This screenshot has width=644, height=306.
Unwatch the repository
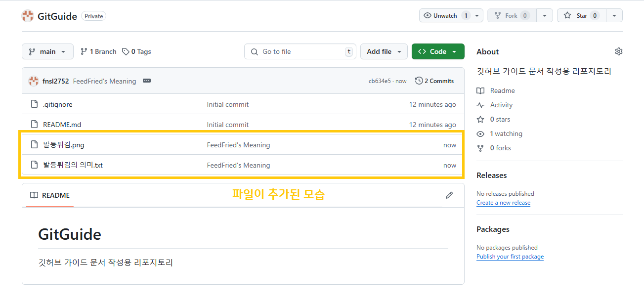(445, 16)
